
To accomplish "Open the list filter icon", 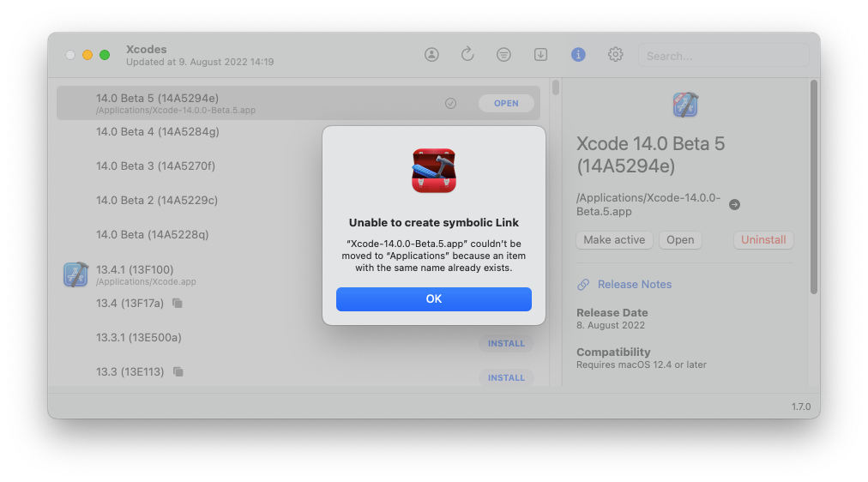I will (503, 54).
